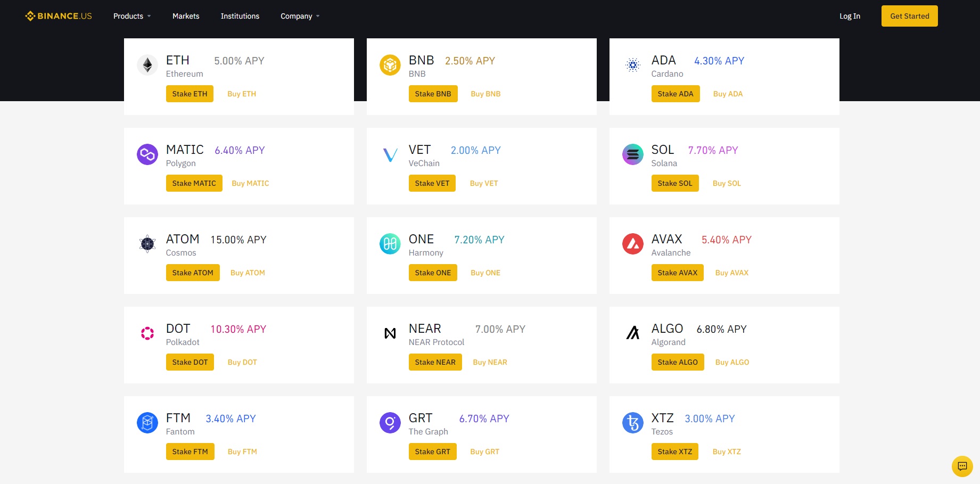Click the Buy SOL link

727,183
